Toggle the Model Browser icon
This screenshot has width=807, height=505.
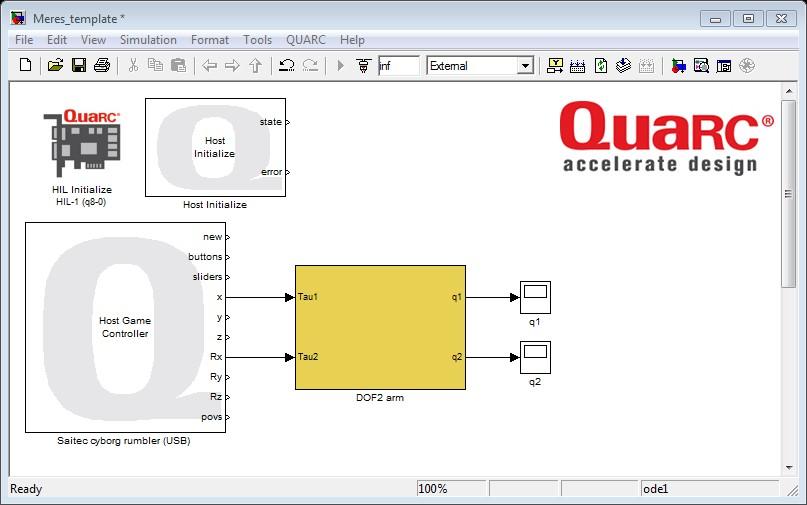click(x=724, y=65)
